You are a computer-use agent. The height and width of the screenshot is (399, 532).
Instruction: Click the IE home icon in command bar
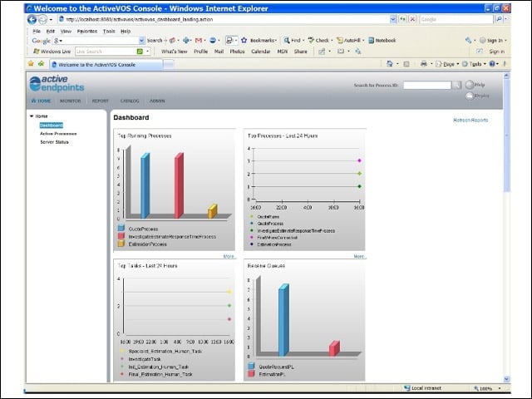pyautogui.click(x=390, y=64)
